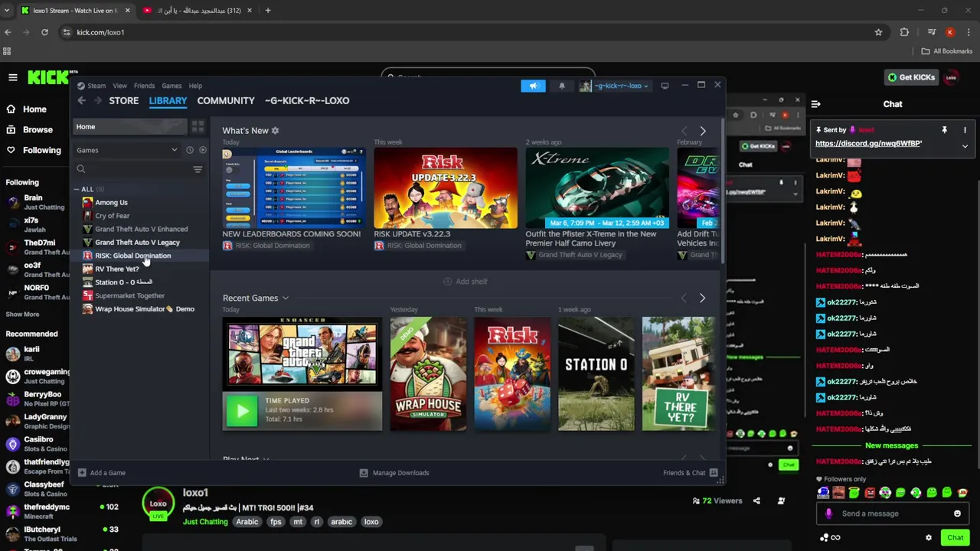Bookmark this page with the star icon

tap(878, 32)
